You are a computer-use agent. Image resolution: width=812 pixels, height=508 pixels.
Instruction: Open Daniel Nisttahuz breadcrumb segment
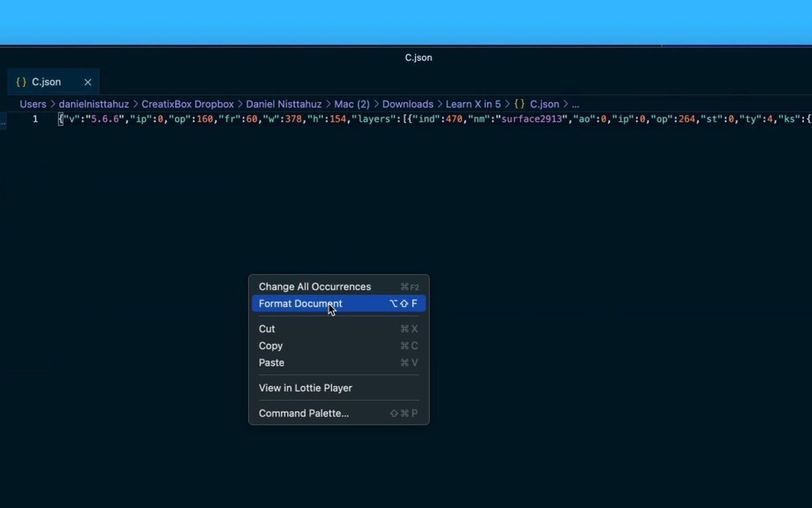coord(284,104)
